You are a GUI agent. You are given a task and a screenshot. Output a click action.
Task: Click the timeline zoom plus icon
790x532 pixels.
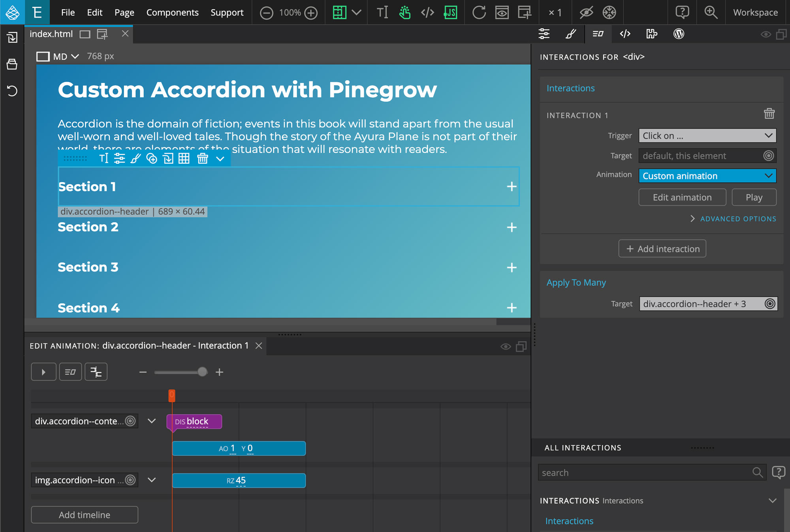pyautogui.click(x=219, y=372)
